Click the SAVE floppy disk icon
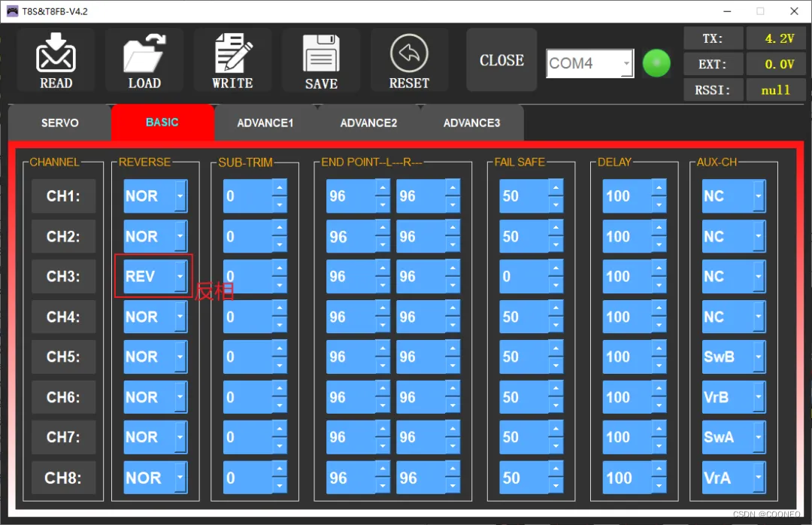The width and height of the screenshot is (812, 525). pos(321,53)
